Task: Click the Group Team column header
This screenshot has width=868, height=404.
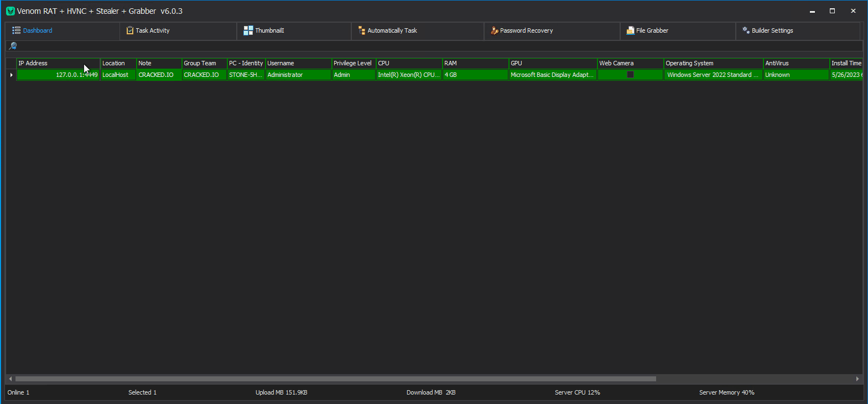Action: point(204,63)
